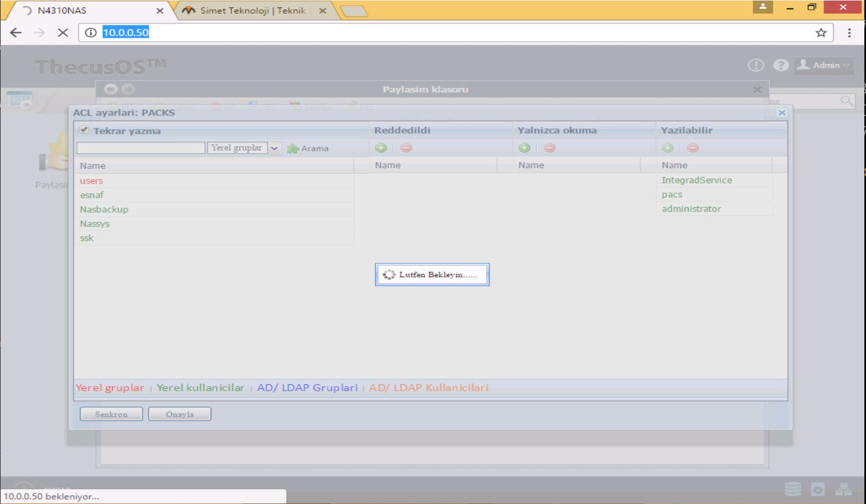The width and height of the screenshot is (866, 504).
Task: Click the red remove icon under Yazilabilir
Action: tap(693, 148)
